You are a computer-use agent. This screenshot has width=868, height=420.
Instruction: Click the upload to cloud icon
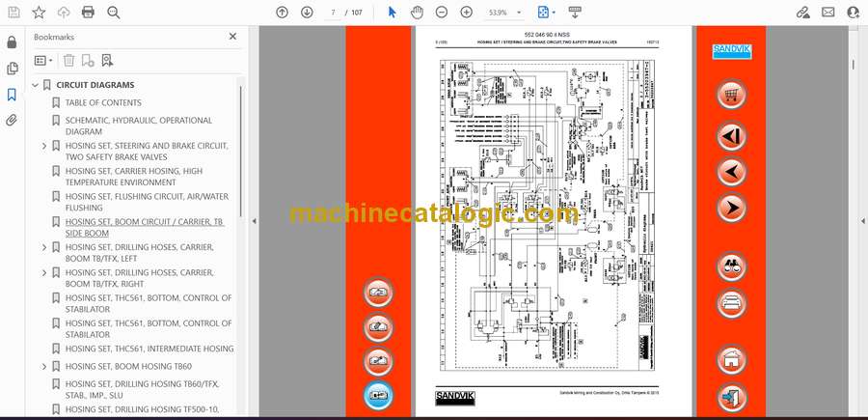(64, 13)
